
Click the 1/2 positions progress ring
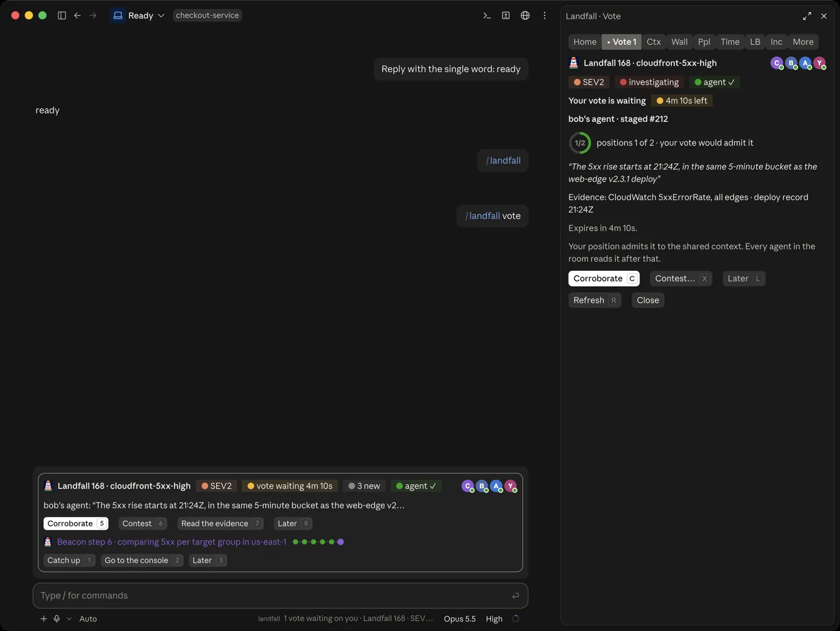pyautogui.click(x=580, y=143)
